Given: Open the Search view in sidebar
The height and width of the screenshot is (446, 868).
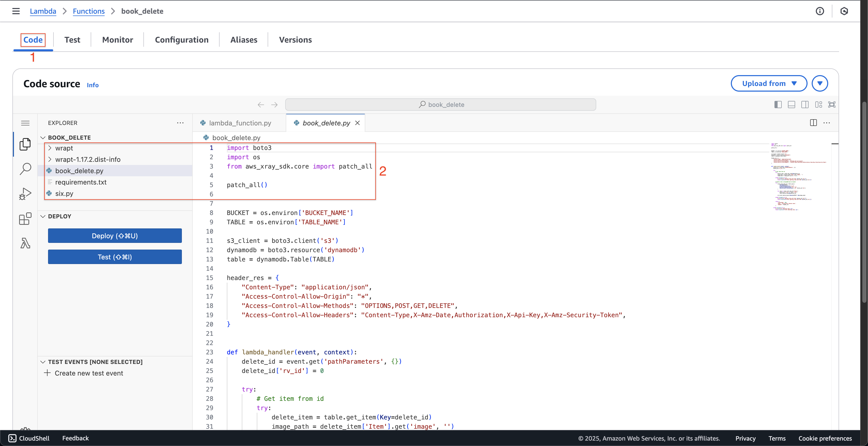Looking at the screenshot, I should click(x=25, y=169).
